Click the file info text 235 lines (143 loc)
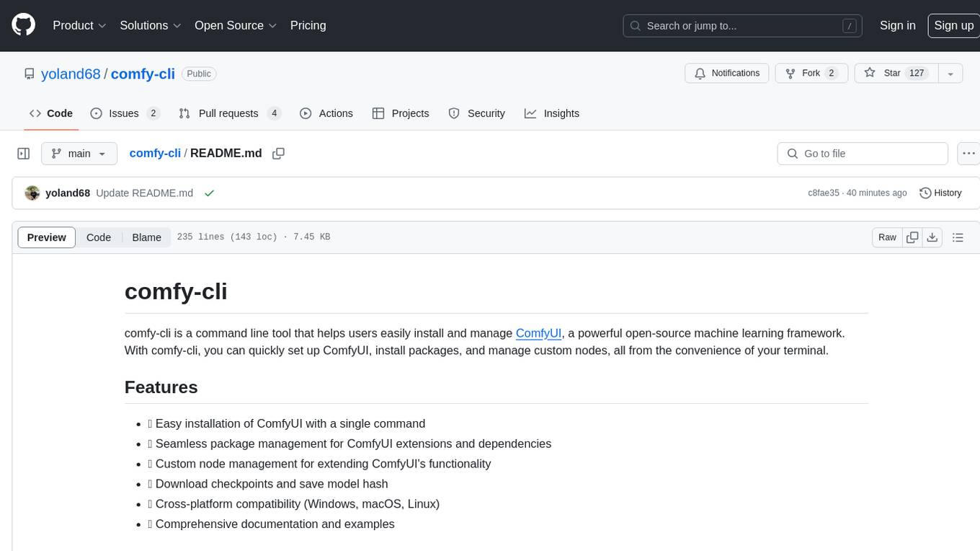This screenshot has width=980, height=551. 227,237
